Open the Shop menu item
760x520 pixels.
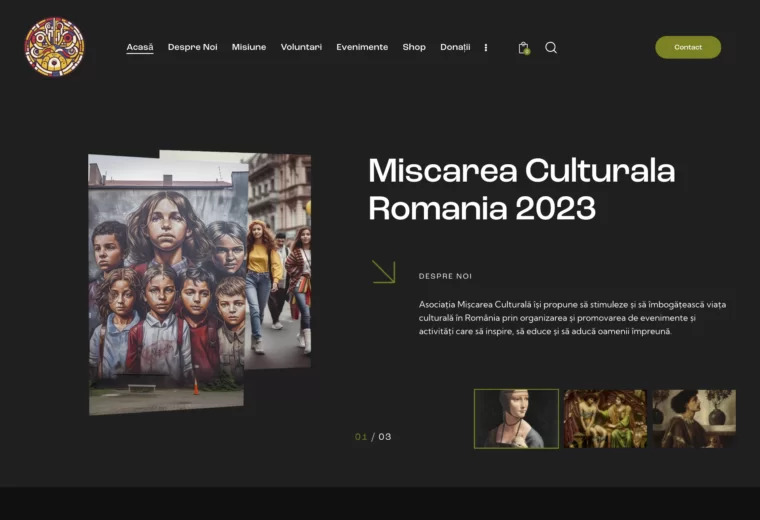coord(414,47)
